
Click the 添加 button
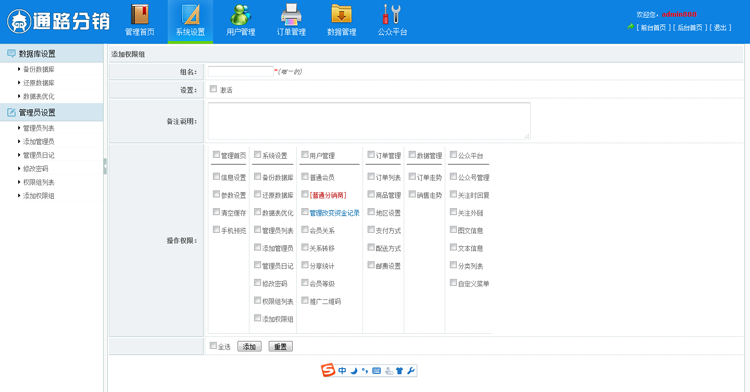249,347
